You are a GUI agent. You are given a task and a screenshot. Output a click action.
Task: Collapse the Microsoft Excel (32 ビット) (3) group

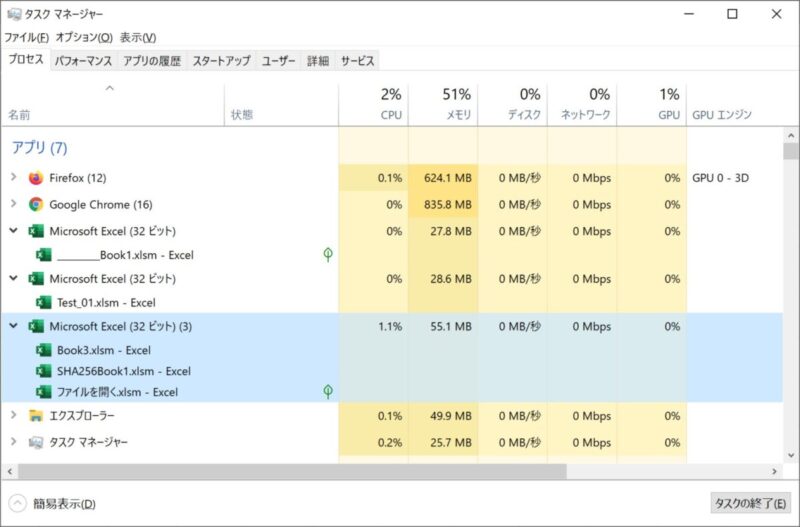pyautogui.click(x=14, y=325)
